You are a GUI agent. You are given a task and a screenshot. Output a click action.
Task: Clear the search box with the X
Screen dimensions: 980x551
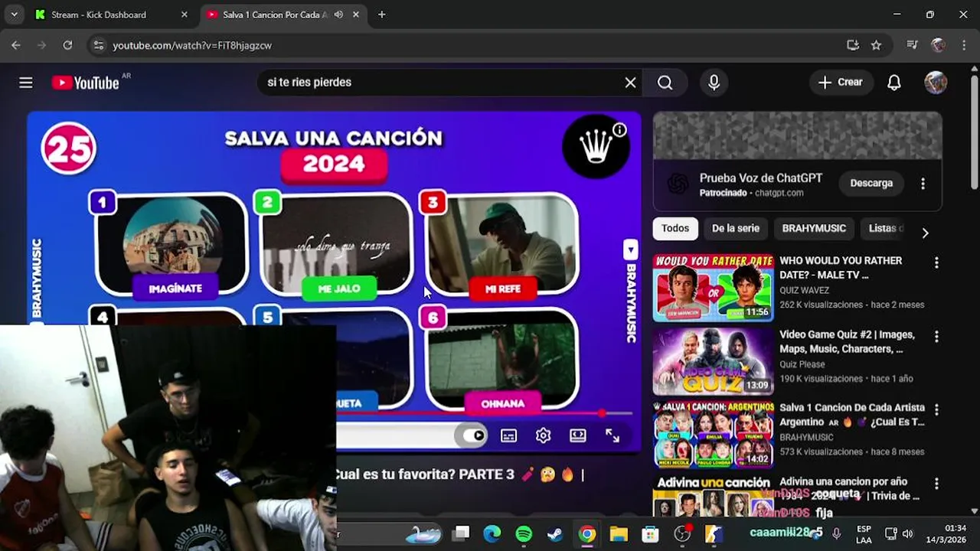point(630,83)
